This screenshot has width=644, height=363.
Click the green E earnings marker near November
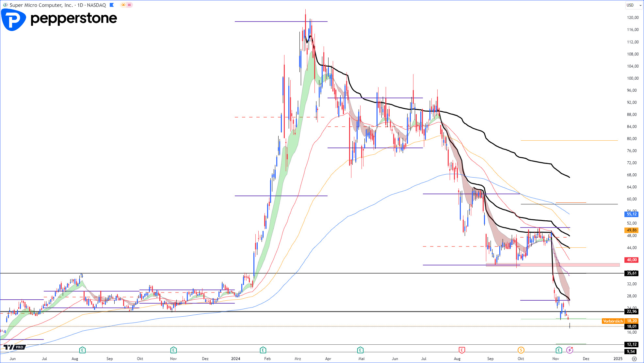pyautogui.click(x=559, y=350)
